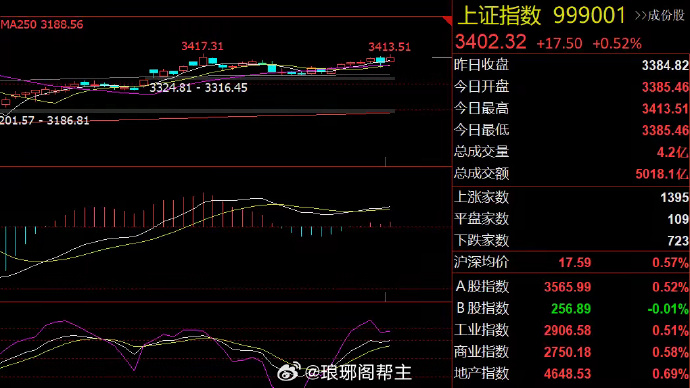Click the chart high label 3417.31
Viewport: 690px width, 388px height.
coord(202,46)
